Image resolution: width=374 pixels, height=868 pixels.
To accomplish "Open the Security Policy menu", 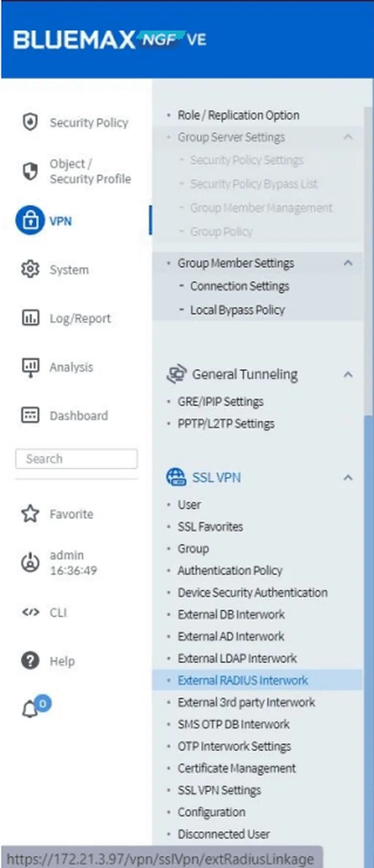I will (x=89, y=123).
